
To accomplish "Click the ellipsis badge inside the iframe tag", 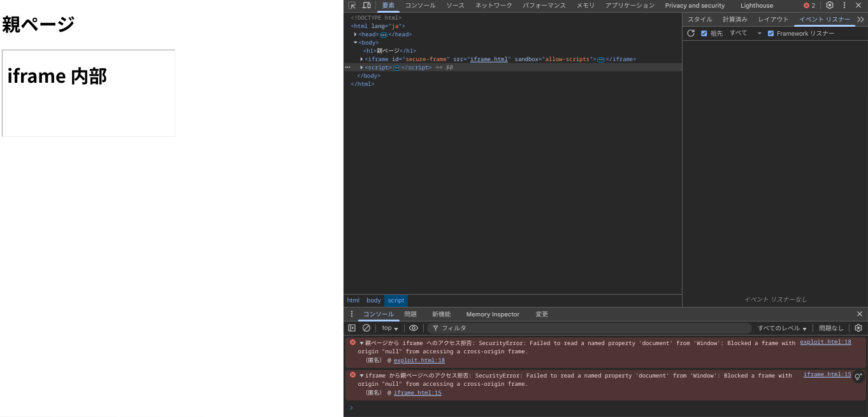I will coord(601,59).
